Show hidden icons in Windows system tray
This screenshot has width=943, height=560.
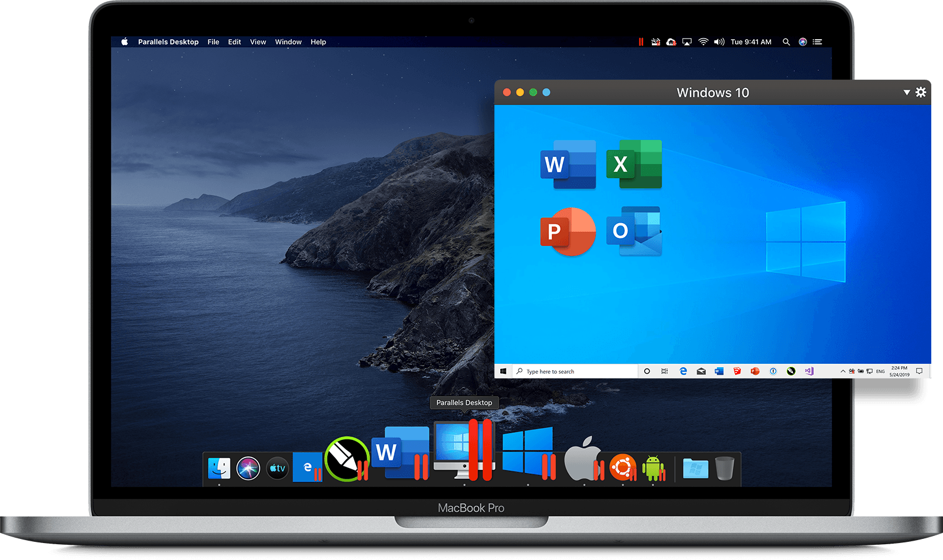[x=842, y=371]
